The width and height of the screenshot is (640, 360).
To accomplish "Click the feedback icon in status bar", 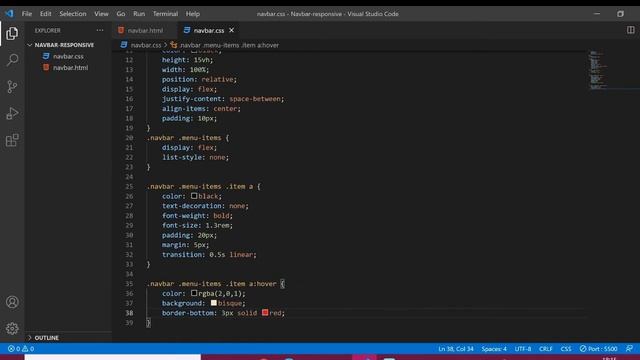I will pyautogui.click(x=630, y=348).
